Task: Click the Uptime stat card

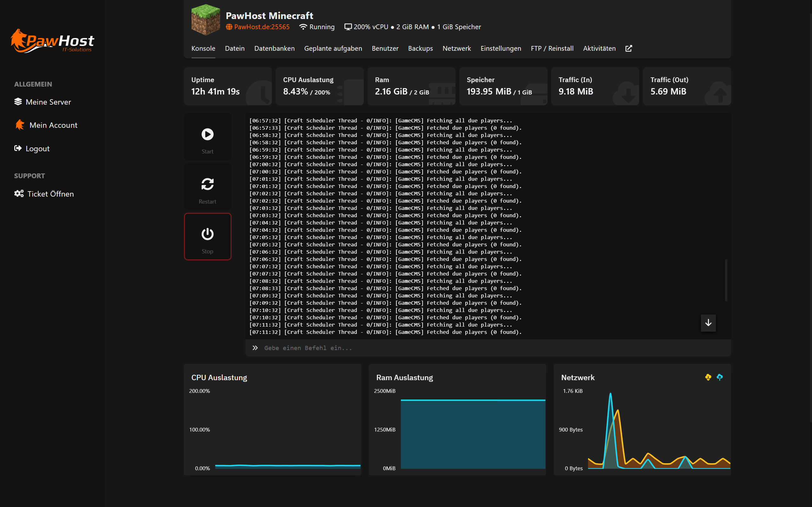Action: [x=228, y=86]
